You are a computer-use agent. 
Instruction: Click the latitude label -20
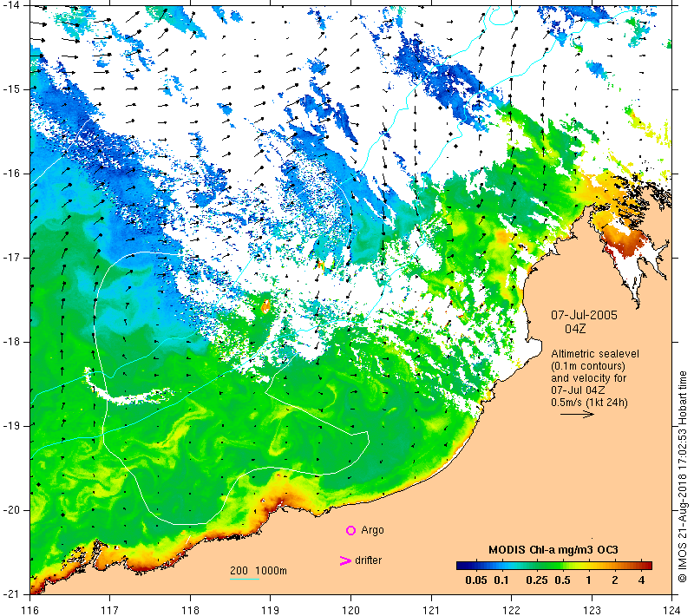point(10,510)
